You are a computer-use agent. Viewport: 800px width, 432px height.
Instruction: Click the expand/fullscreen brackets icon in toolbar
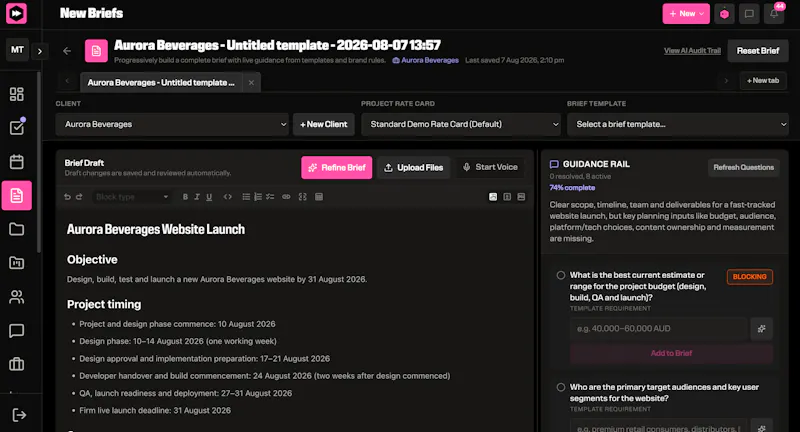303,197
